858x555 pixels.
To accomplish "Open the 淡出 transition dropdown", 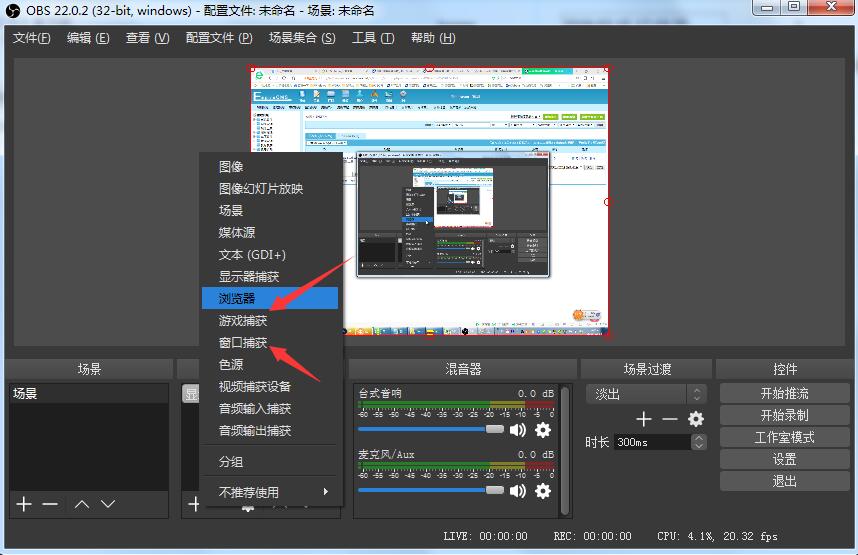I will pyautogui.click(x=646, y=394).
